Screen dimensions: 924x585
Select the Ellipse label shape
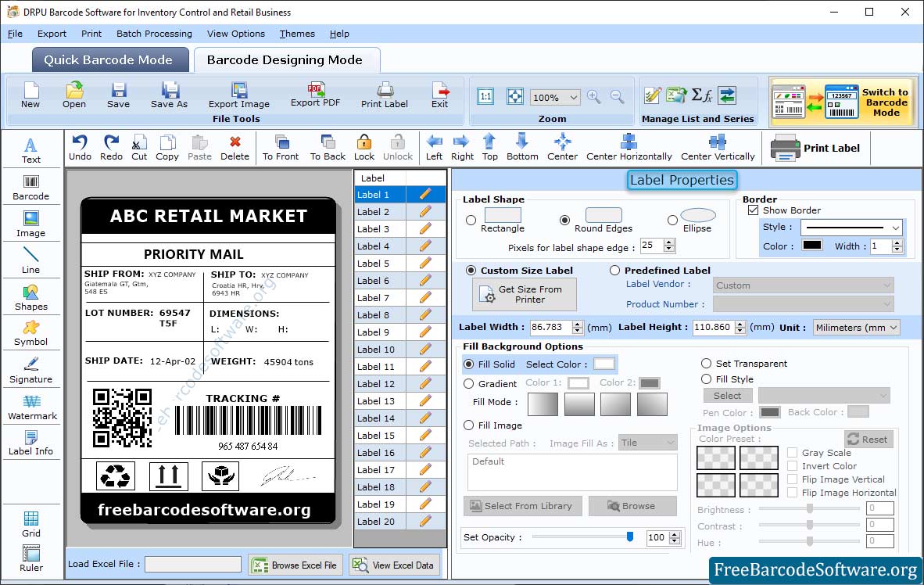[672, 220]
